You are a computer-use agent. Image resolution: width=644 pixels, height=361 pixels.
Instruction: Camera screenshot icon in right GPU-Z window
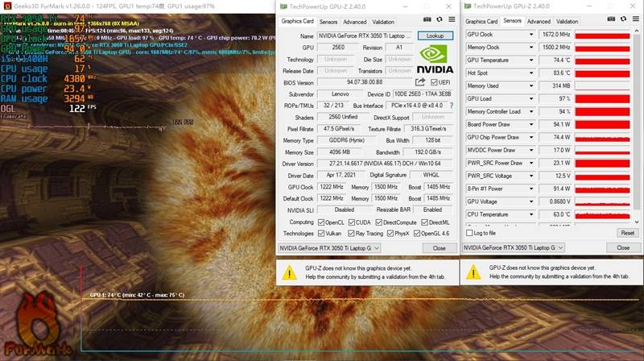[x=611, y=19]
